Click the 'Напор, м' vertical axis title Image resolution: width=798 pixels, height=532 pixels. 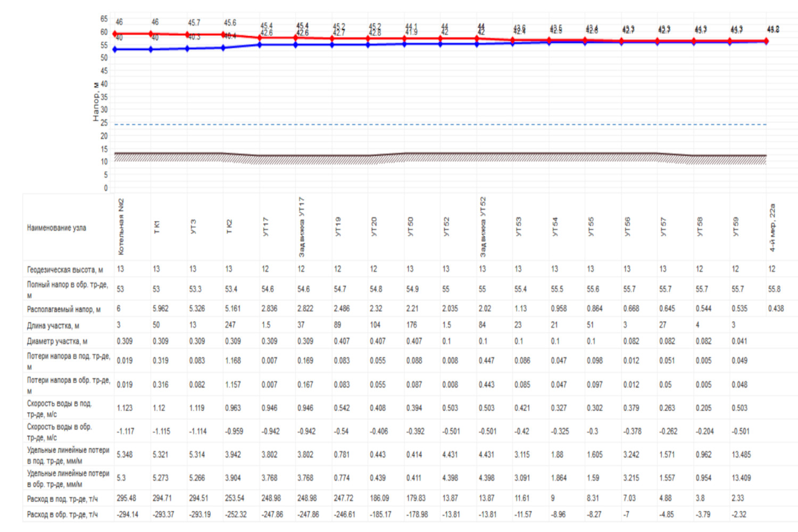click(96, 101)
